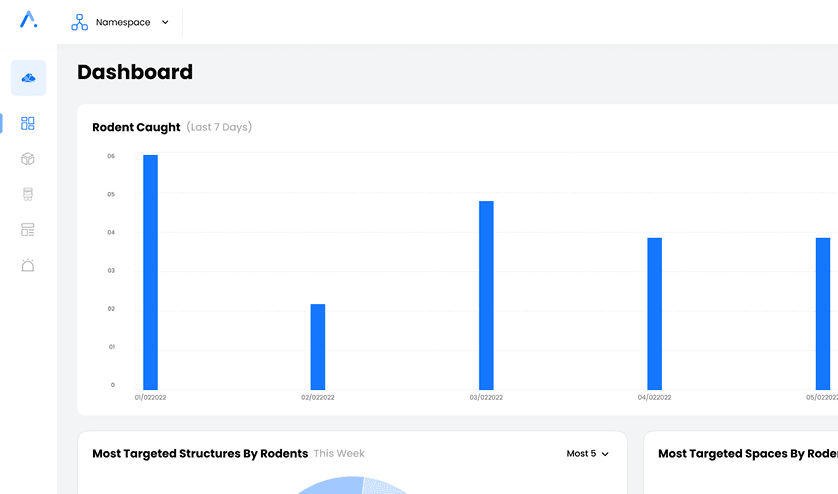The image size is (838, 494).
Task: Open the Most 5 dropdown
Action: [587, 454]
